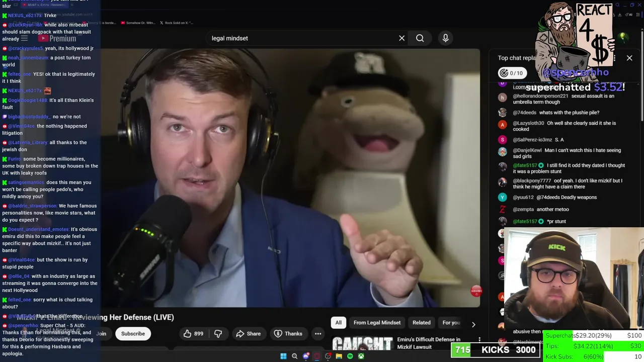644x362 pixels.
Task: Click the main video player area
Action: pyautogui.click(x=290, y=177)
